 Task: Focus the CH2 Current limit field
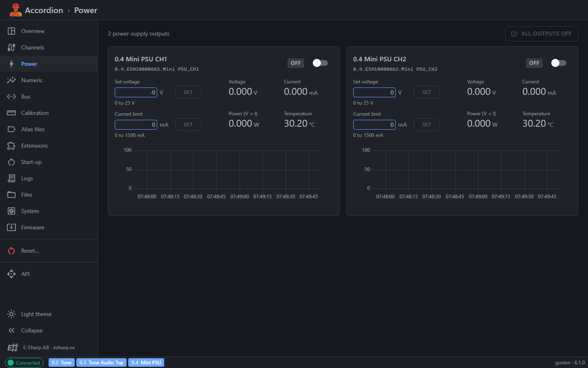(x=374, y=125)
